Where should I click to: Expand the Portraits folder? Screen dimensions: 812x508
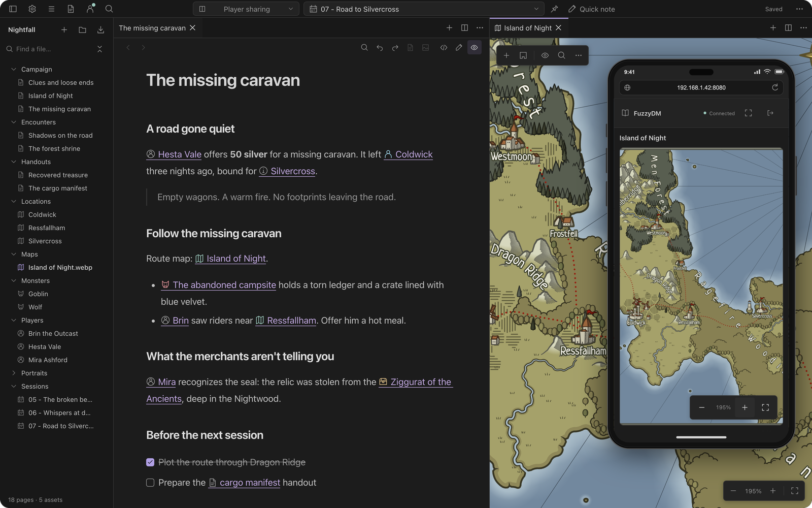[x=14, y=373]
